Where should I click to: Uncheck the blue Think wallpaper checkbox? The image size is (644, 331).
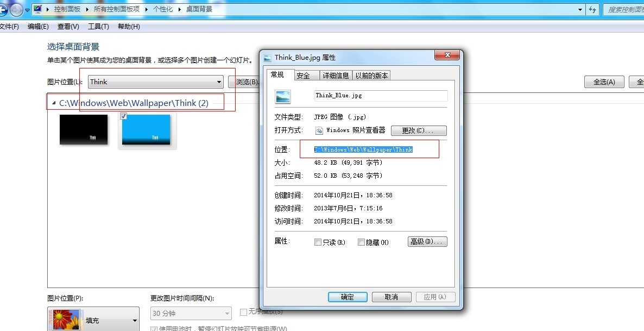[124, 116]
